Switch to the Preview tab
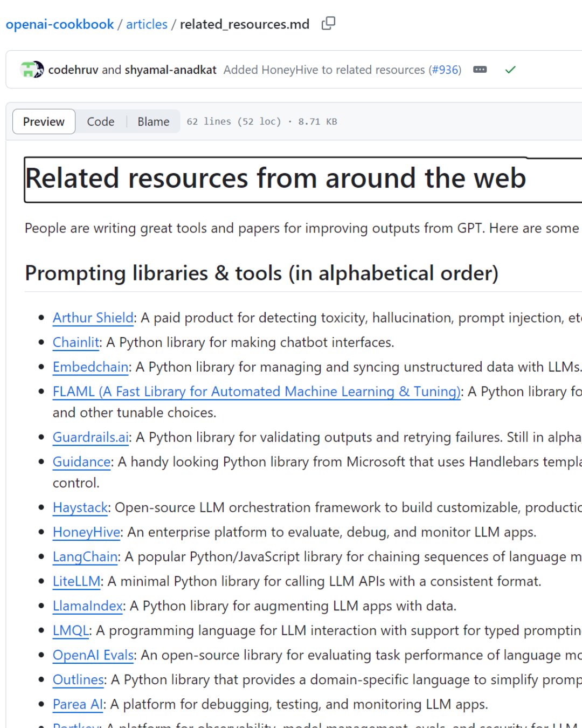The width and height of the screenshot is (582, 728). 44,121
